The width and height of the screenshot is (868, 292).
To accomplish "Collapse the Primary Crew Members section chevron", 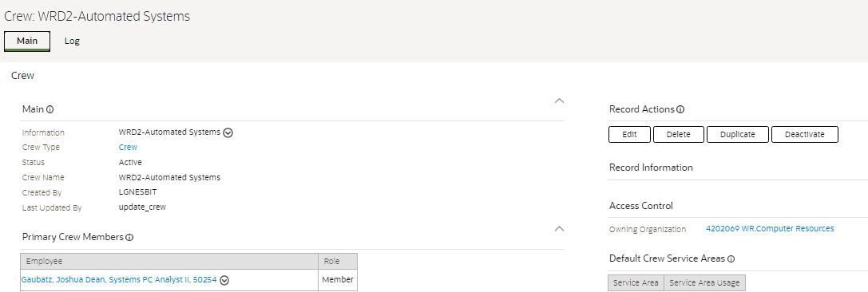I will (559, 228).
